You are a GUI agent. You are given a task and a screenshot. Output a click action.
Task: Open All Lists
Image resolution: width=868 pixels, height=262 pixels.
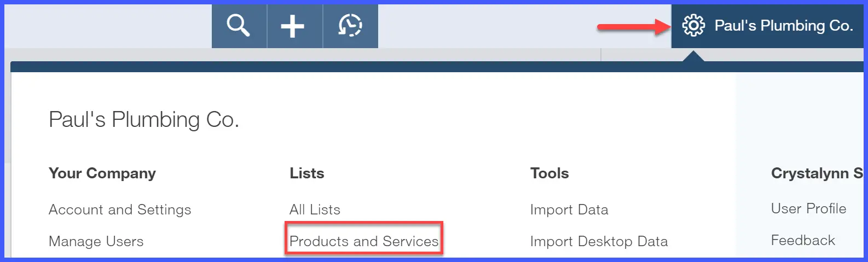coord(315,209)
